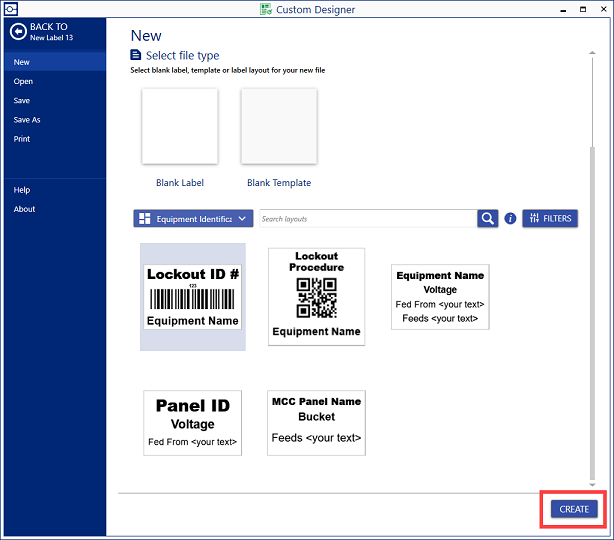Open the Equipment Identification category dropdown
614x540 pixels.
193,219
